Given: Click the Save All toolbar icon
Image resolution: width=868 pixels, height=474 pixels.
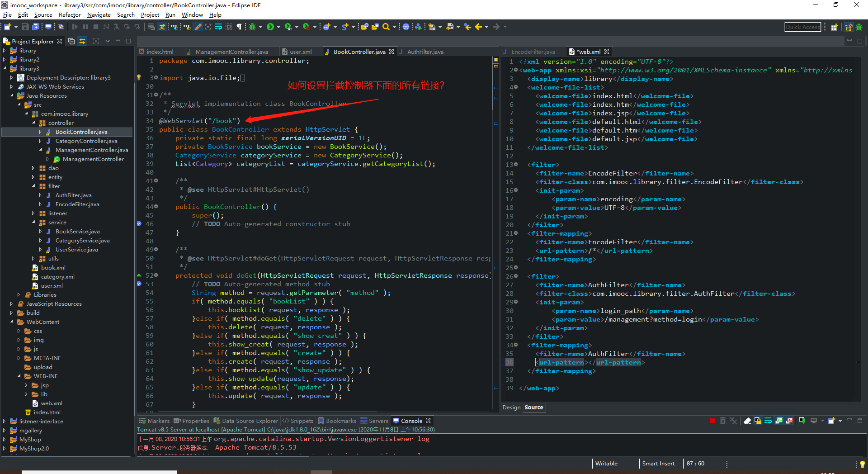Looking at the screenshot, I should 36,27.
